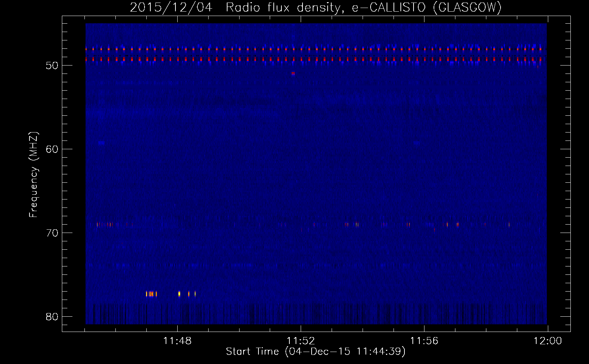
Task: Click the 11:52 time tick label
Action: pos(301,341)
